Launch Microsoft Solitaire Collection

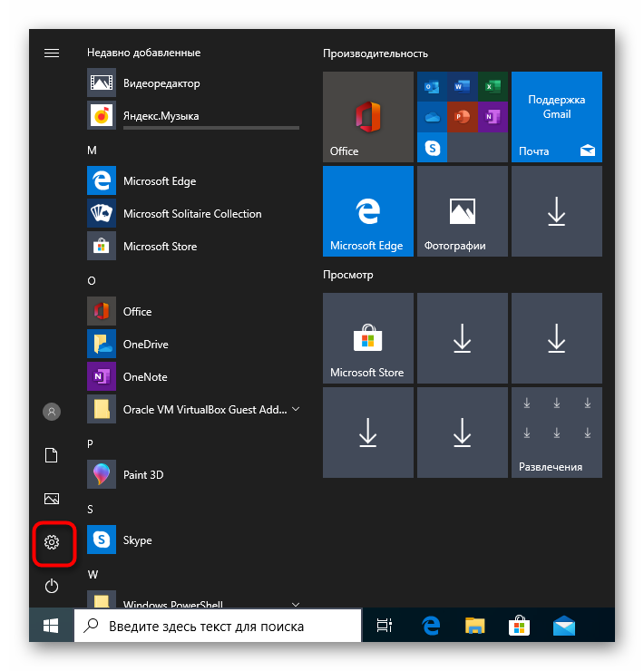[x=193, y=213]
